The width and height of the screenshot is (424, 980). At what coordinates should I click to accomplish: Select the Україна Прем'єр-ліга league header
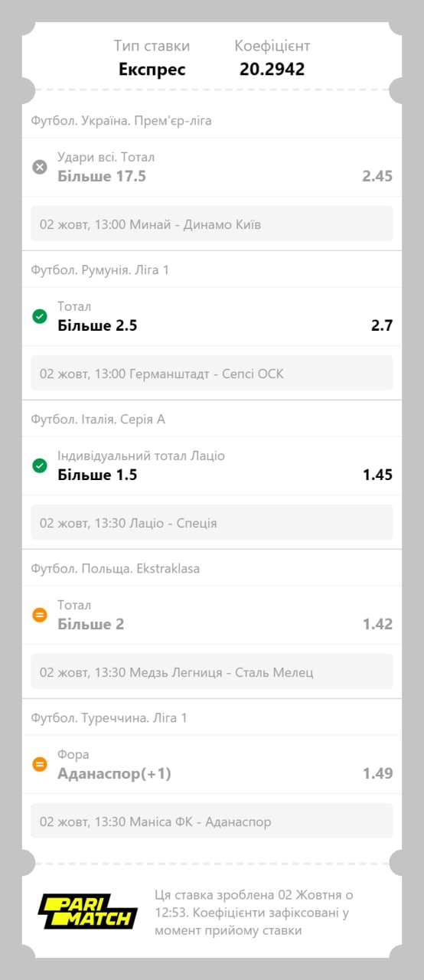(x=122, y=121)
